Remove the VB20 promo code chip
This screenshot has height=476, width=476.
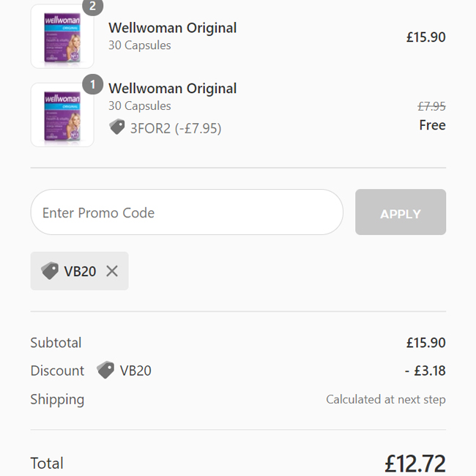click(x=112, y=271)
